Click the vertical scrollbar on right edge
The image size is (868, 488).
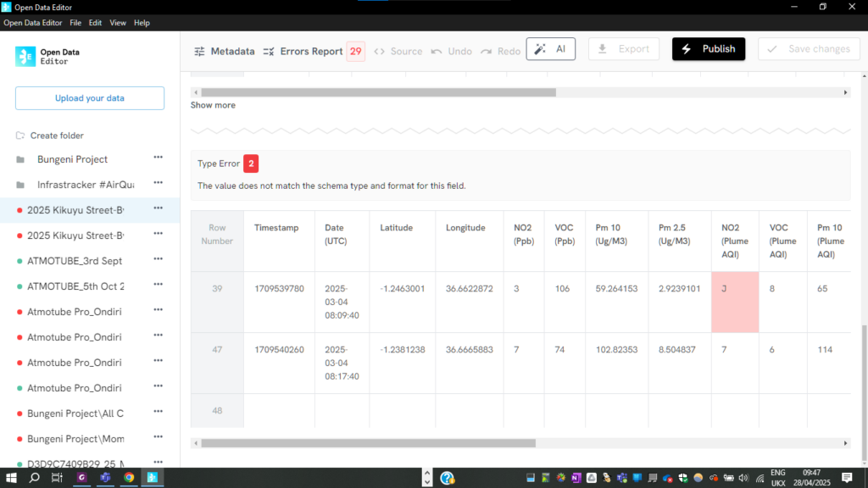pyautogui.click(x=864, y=393)
